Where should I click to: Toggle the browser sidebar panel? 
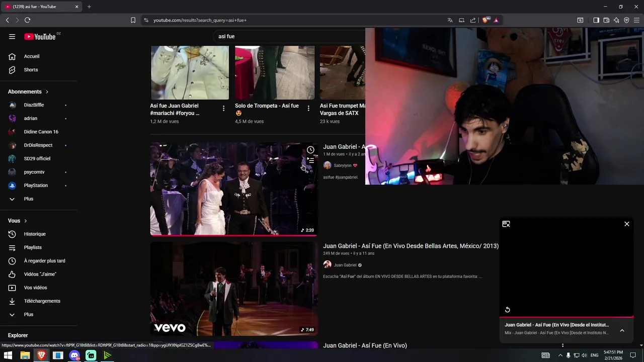click(x=596, y=20)
